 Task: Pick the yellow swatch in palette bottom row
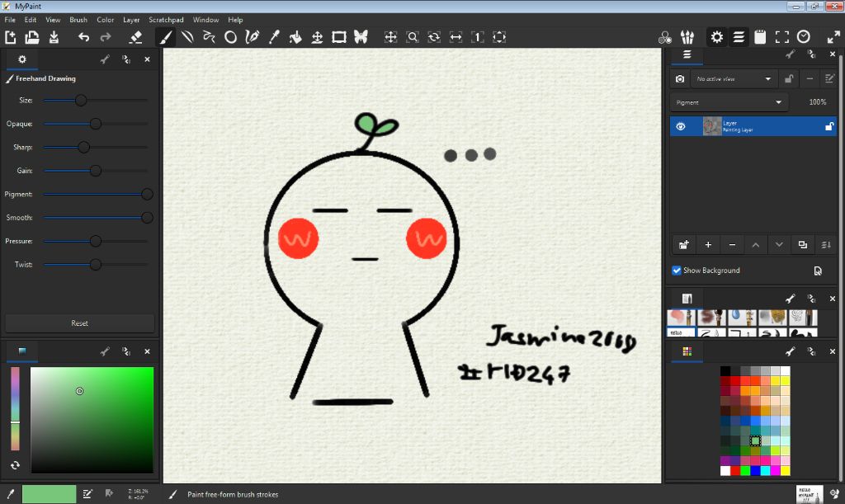pyautogui.click(x=786, y=471)
